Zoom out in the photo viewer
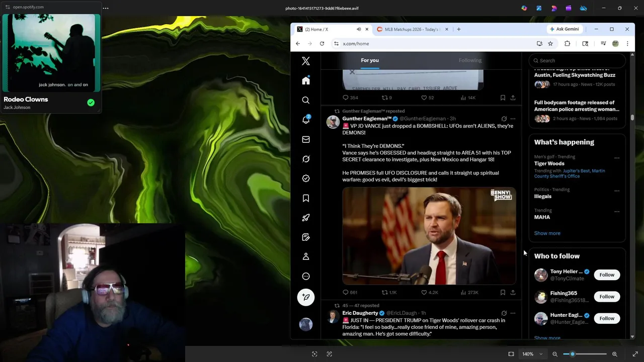The height and width of the screenshot is (362, 644). (x=555, y=354)
